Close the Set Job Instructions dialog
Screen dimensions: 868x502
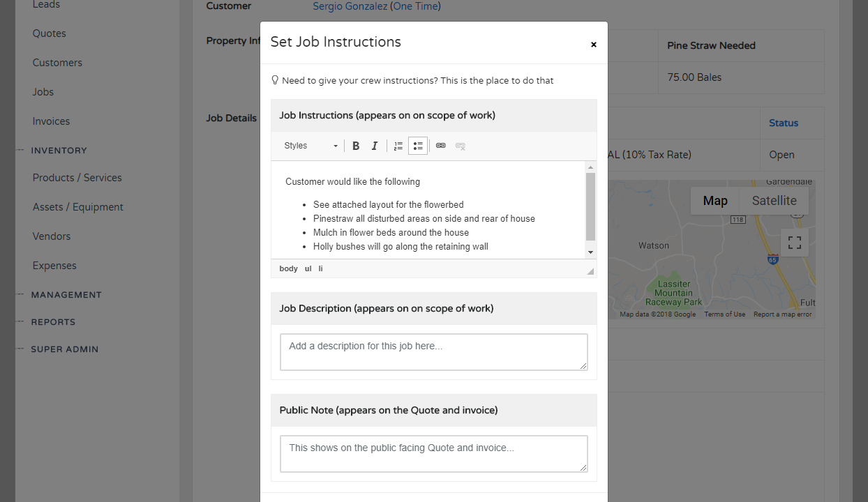594,45
